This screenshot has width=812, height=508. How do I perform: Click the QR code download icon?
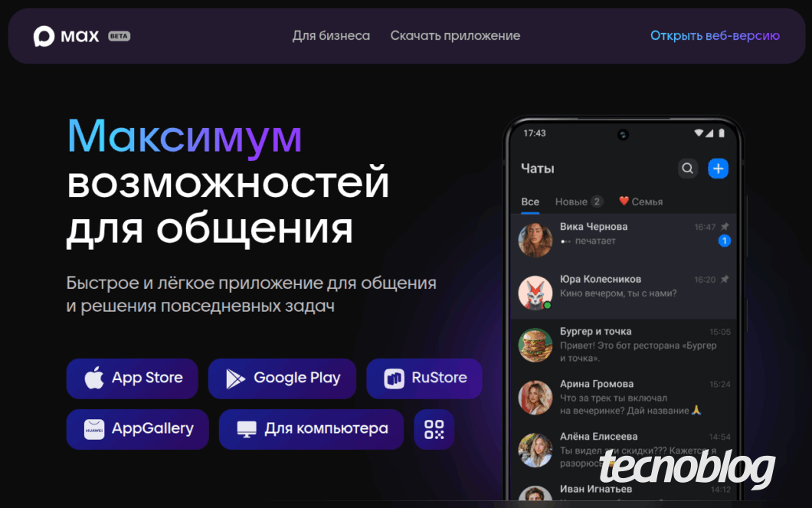point(434,429)
